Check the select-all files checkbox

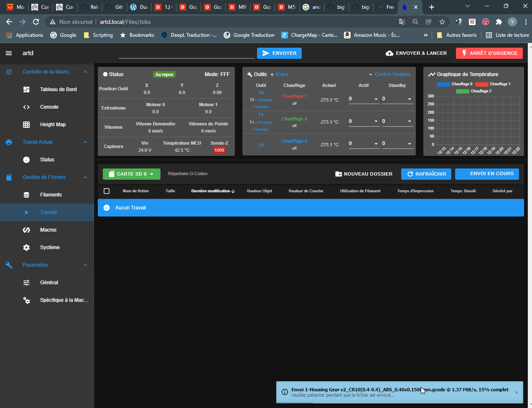click(107, 191)
